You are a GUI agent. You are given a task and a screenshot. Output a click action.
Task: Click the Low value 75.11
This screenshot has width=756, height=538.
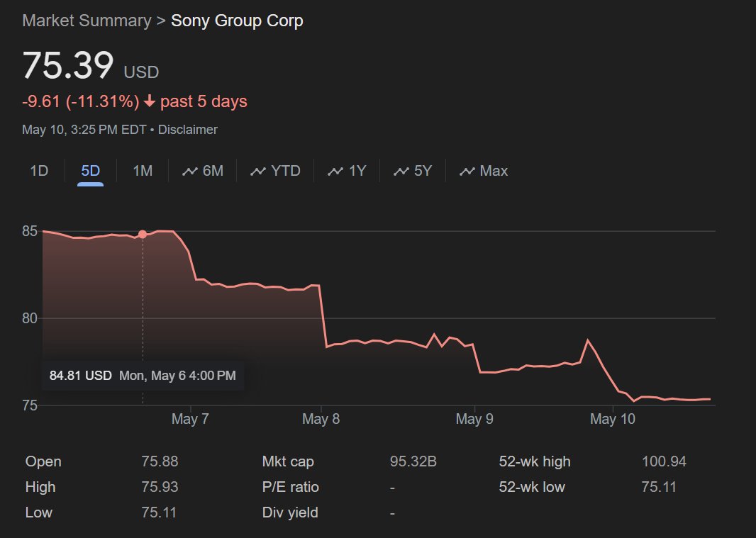(159, 512)
